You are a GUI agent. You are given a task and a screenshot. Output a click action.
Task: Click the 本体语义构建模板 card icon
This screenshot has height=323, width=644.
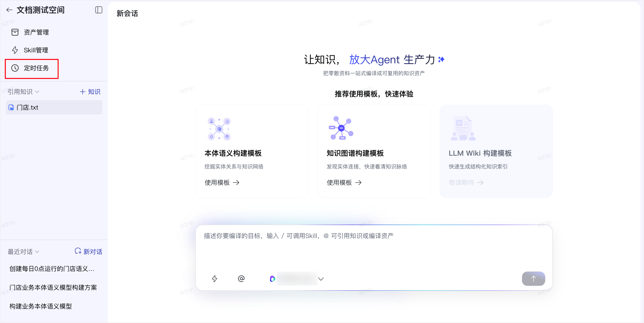tap(219, 129)
